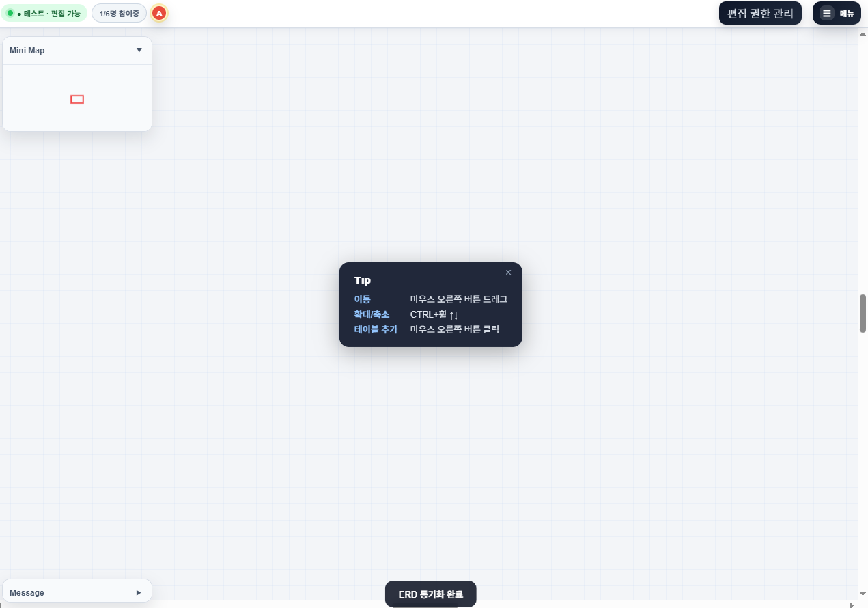Click the scroll up arrow at top right

[863, 33]
